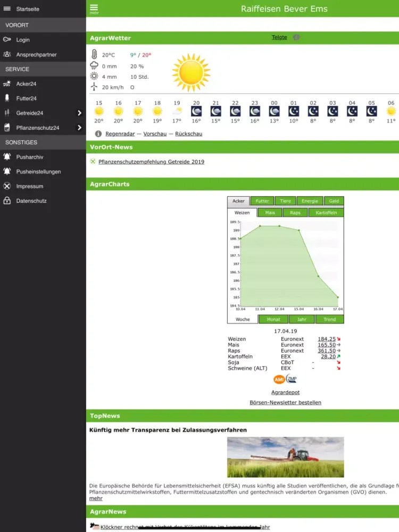The height and width of the screenshot is (532, 399).
Task: Click the people icon beside Ansprechpartner
Action: coord(7,54)
